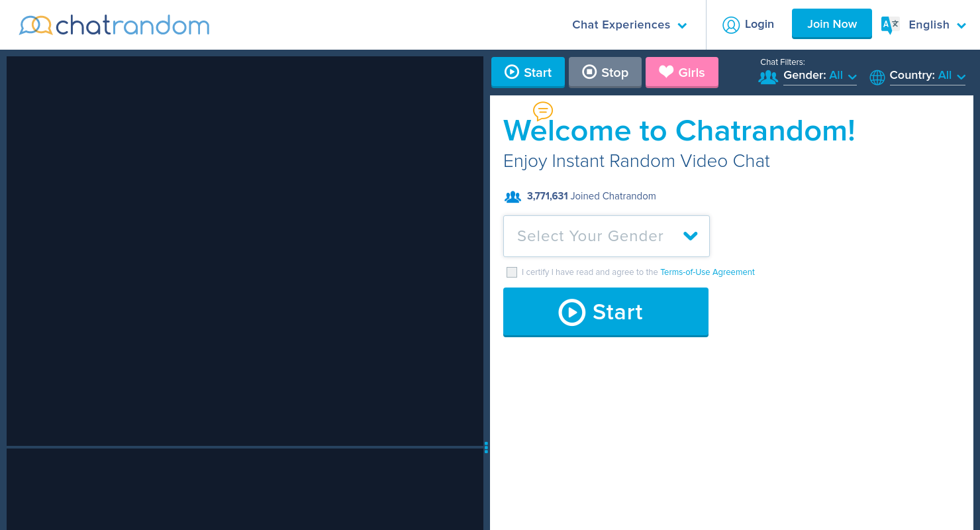Viewport: 980px width, 530px height.
Task: Click the Welcome to Chatrandom! heading
Action: (x=679, y=131)
